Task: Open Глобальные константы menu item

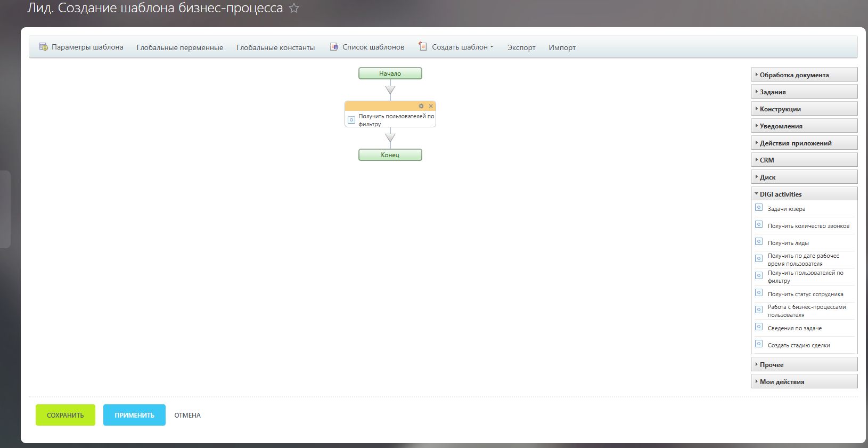Action: click(x=275, y=47)
